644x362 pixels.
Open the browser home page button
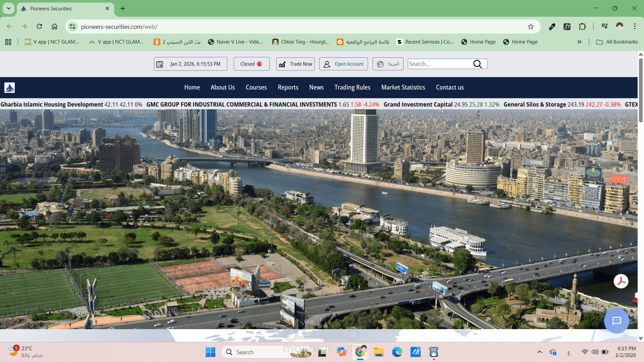point(54,26)
